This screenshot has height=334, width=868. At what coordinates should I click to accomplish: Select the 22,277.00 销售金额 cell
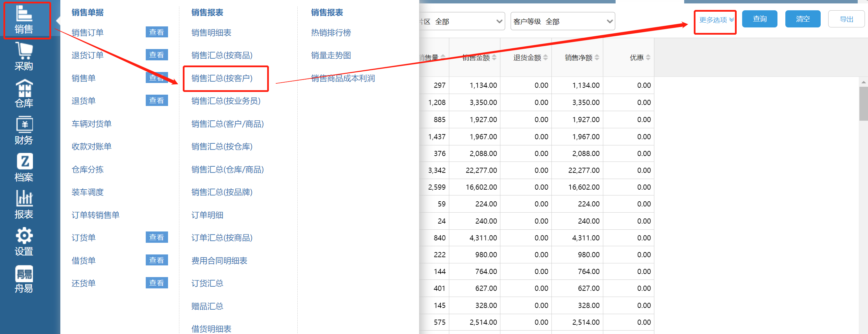tap(475, 170)
